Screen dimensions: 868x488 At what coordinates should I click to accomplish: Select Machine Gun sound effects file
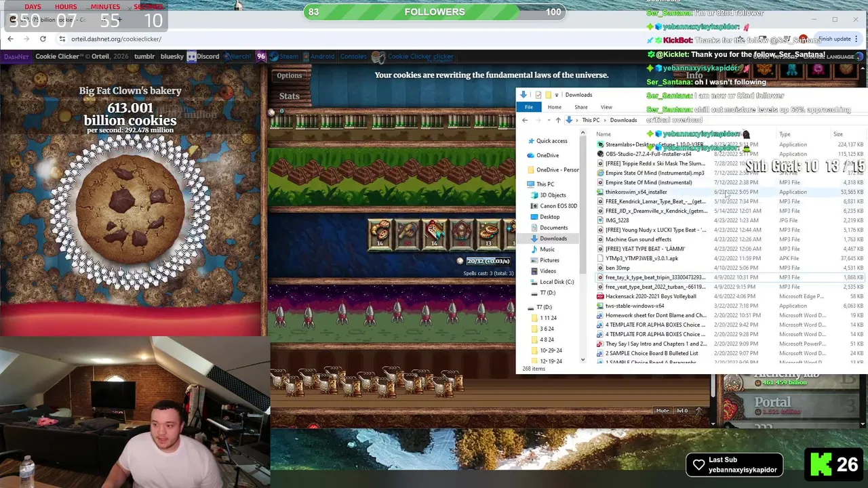(x=638, y=239)
